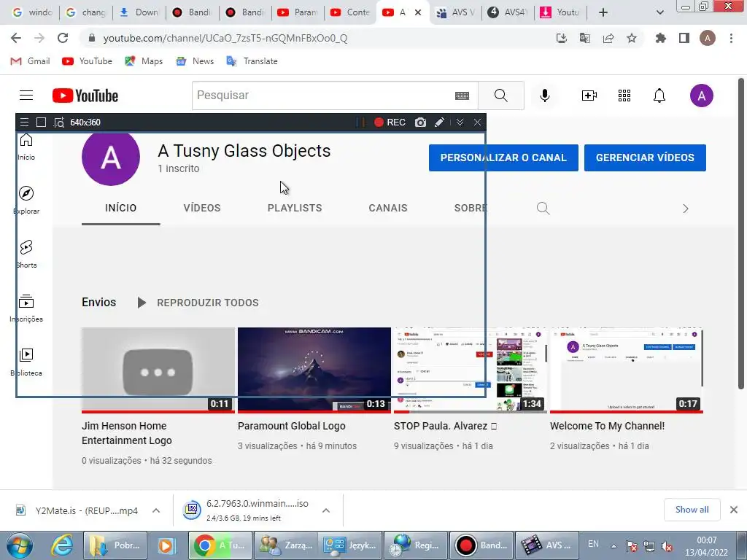Start recording with the REC button

(x=390, y=122)
